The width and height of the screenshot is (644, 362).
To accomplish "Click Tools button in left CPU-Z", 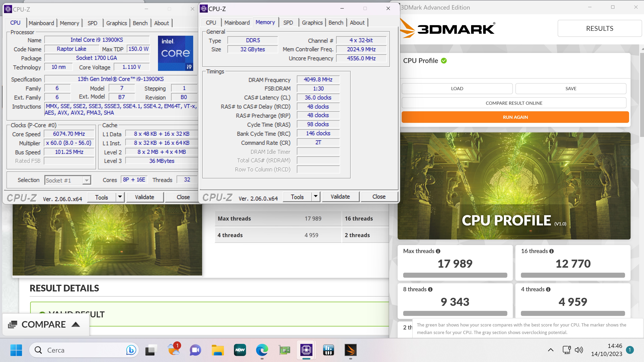I will tap(102, 197).
